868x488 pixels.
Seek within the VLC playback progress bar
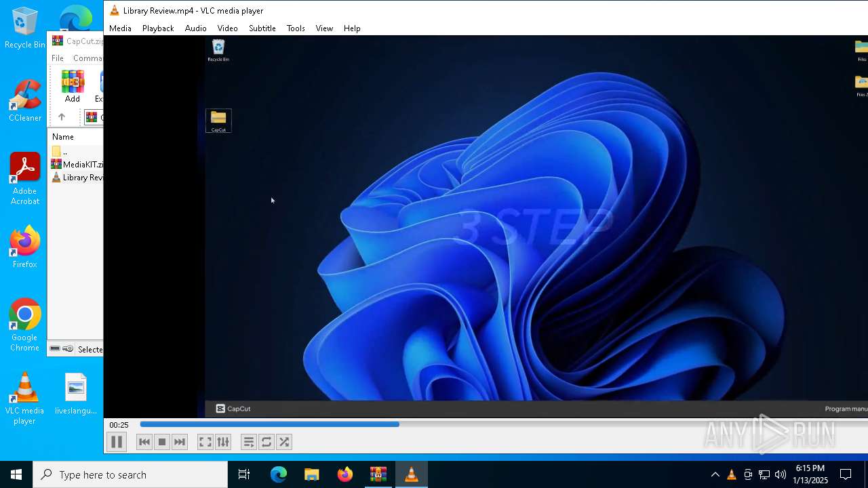503,424
